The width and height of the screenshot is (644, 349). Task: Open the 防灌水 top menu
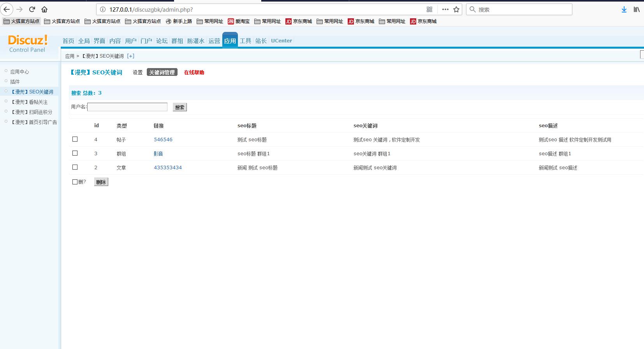coord(195,41)
